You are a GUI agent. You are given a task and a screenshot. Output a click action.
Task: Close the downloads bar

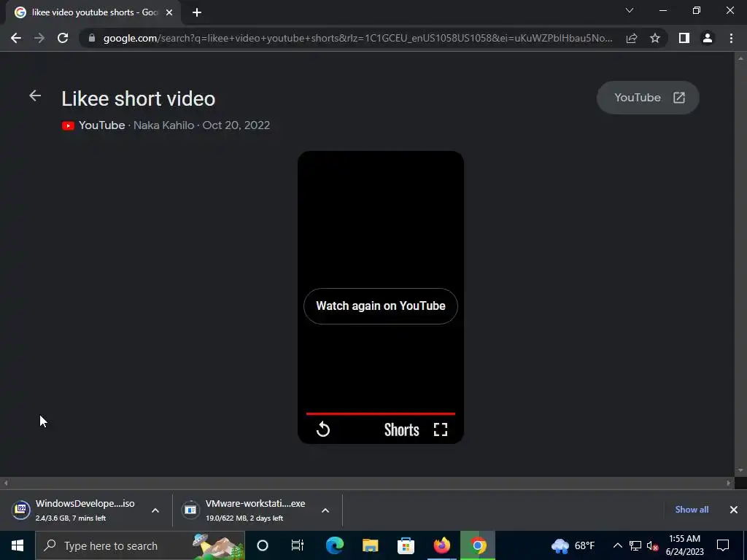coord(734,510)
